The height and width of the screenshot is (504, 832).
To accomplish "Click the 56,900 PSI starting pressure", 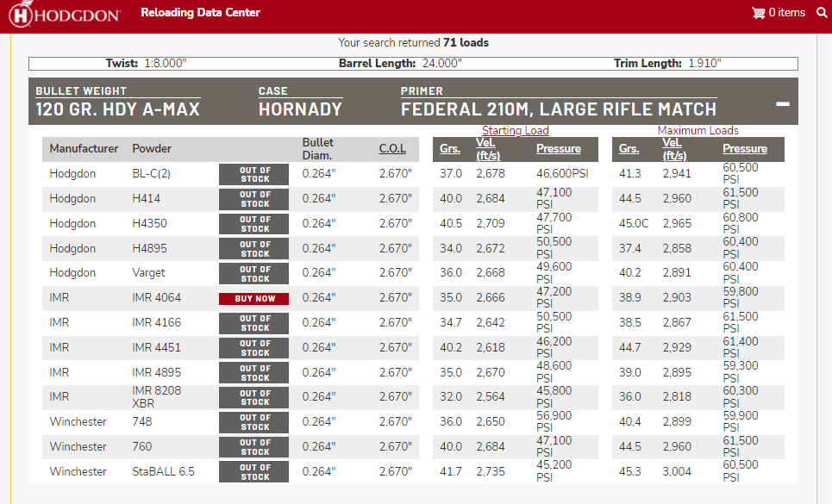I will click(554, 422).
